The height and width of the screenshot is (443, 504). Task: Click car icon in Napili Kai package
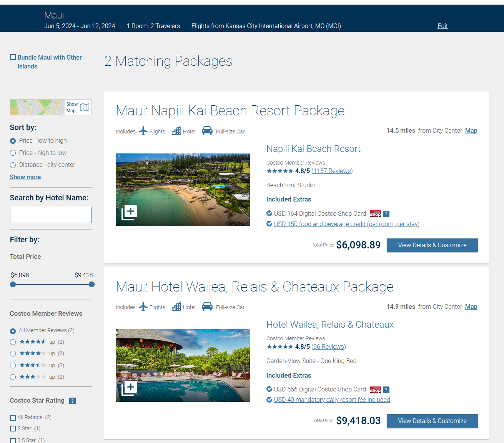click(x=207, y=131)
